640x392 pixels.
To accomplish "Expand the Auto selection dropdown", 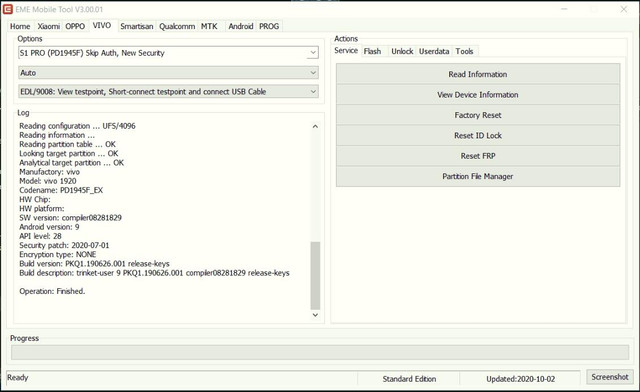I will 313,73.
